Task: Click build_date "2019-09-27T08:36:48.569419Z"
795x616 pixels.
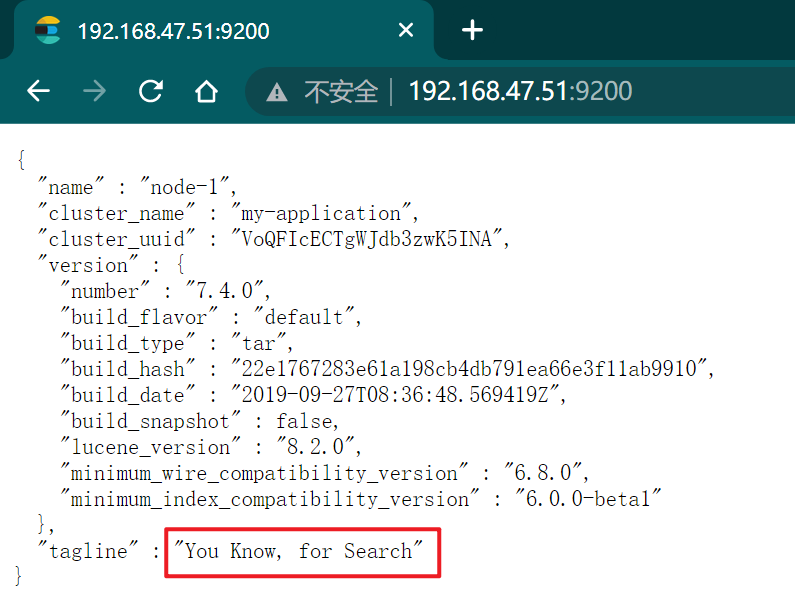Action: 394,394
